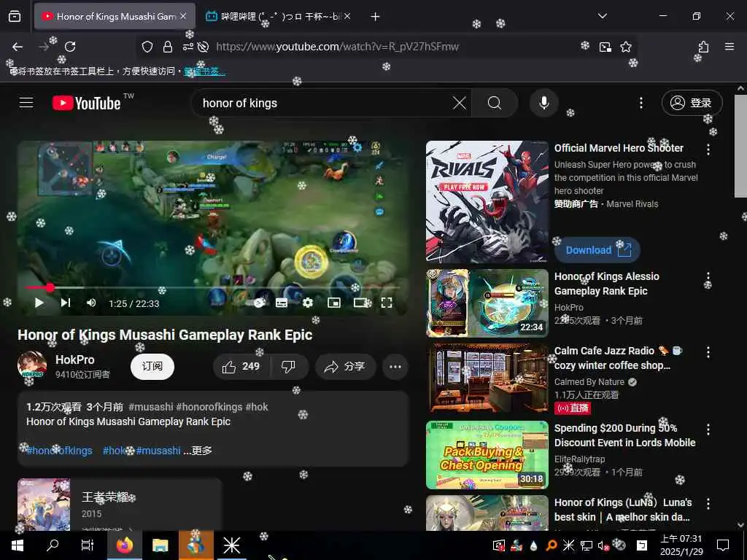This screenshot has width=747, height=560.
Task: Open the Spending $200 Lords Mobile video title
Action: tap(624, 435)
